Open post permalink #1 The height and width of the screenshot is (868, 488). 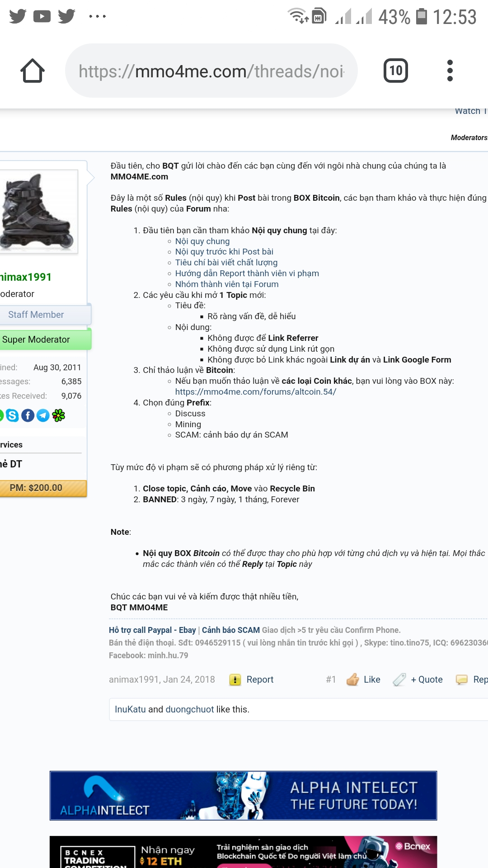click(331, 679)
